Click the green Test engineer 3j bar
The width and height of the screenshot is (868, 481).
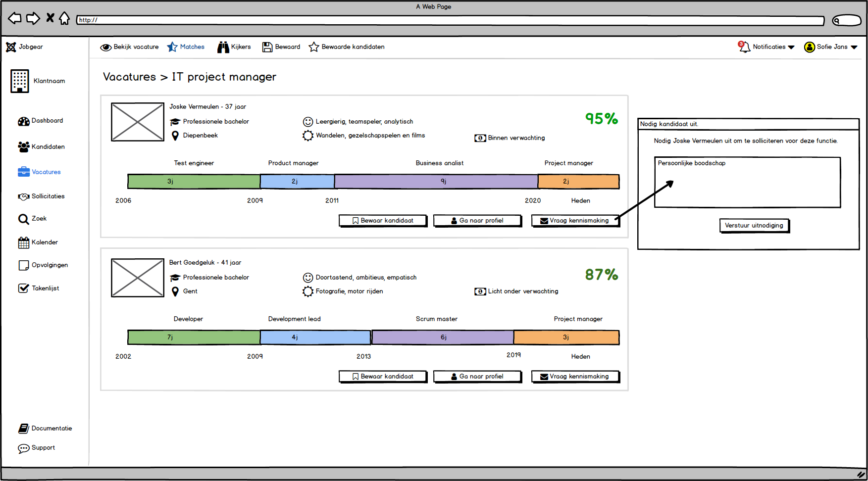pos(194,182)
